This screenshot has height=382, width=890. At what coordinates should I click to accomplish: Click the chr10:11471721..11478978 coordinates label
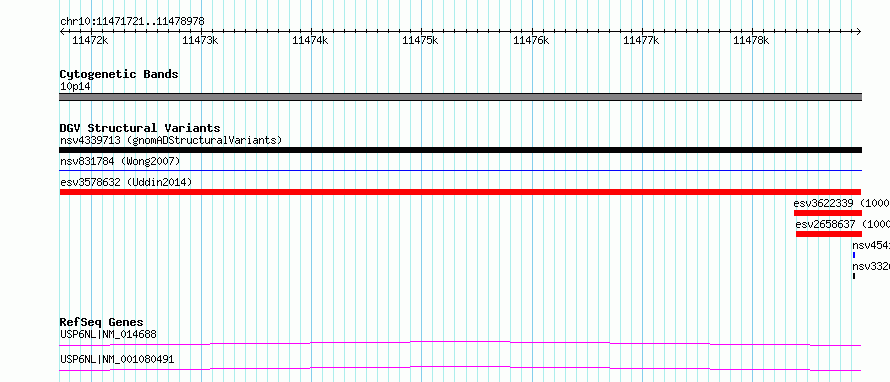point(132,22)
